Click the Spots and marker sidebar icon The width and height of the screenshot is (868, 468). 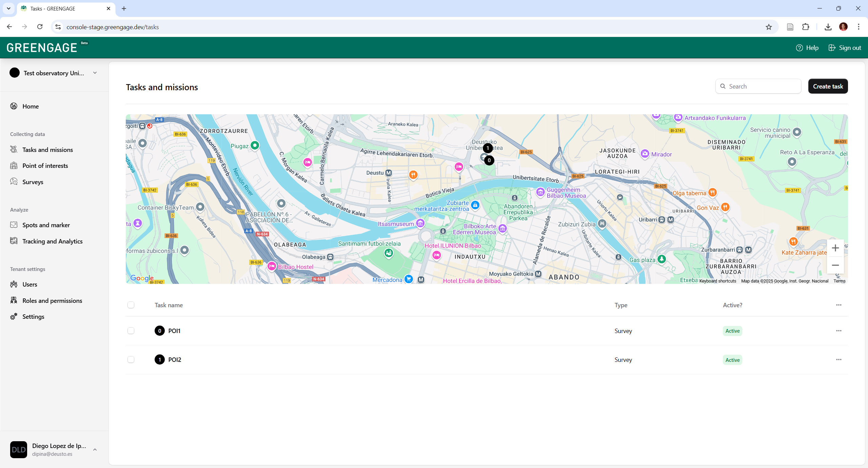pos(14,225)
